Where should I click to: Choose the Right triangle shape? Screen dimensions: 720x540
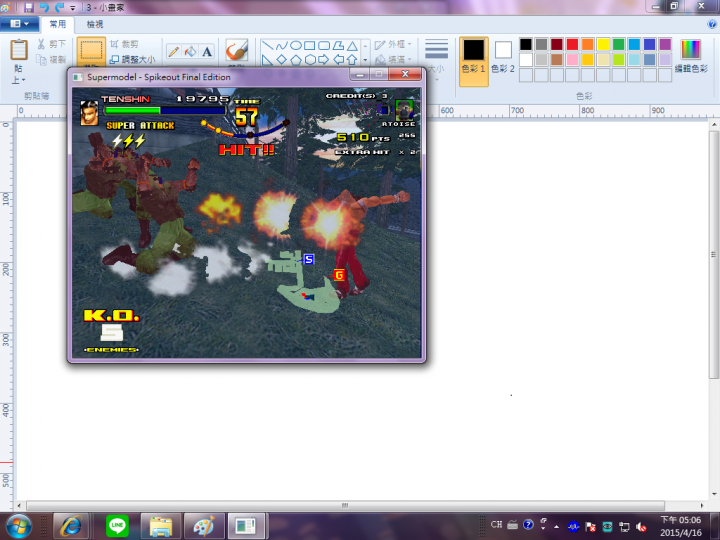(268, 59)
